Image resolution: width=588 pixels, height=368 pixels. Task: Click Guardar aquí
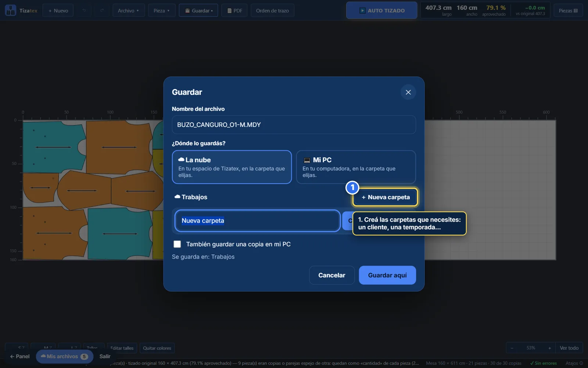[387, 275]
